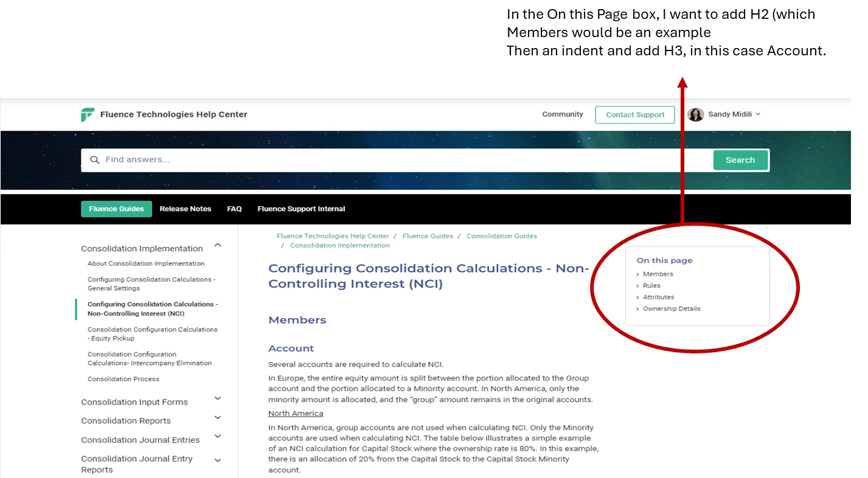Image resolution: width=868 pixels, height=478 pixels.
Task: Open Fluence Technologies Help Center breadcrumb
Action: [333, 236]
